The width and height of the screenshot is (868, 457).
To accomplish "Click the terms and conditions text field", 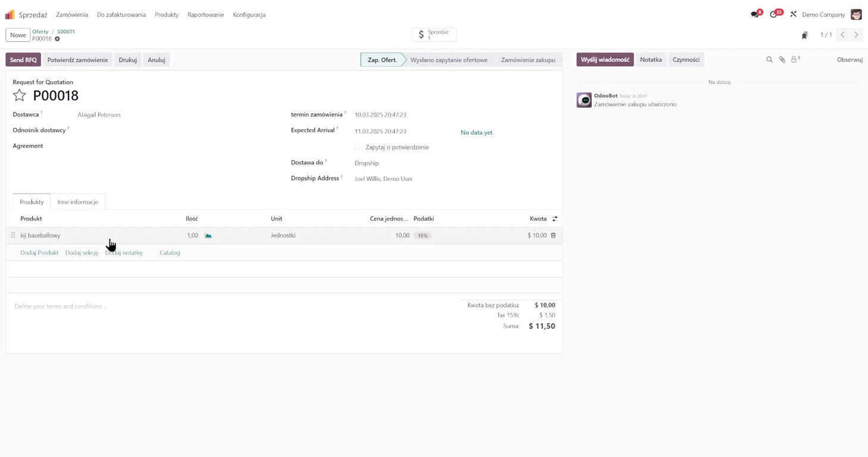I will point(179,306).
